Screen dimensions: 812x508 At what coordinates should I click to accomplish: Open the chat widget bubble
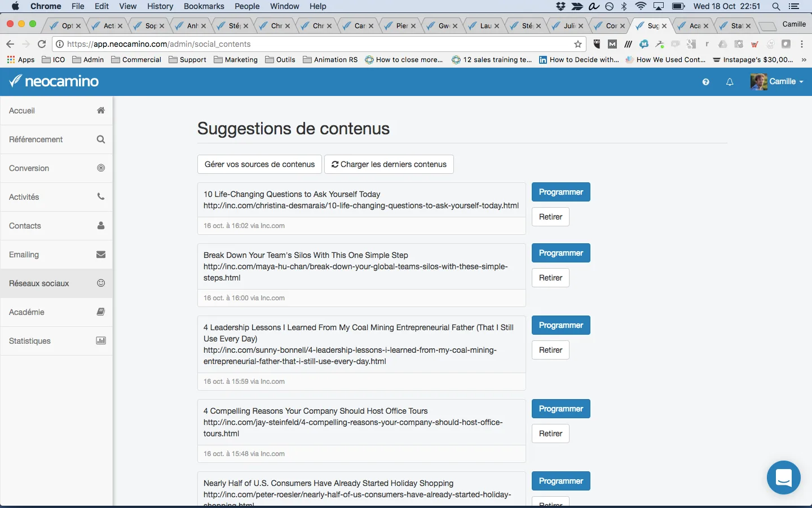[x=784, y=478]
